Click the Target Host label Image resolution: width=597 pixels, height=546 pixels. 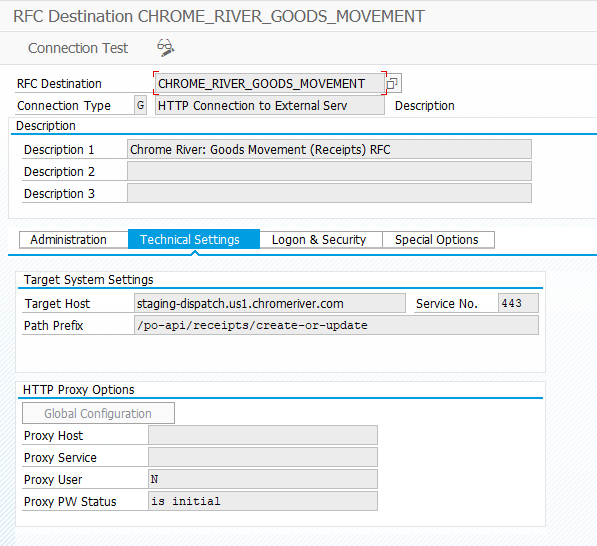click(57, 304)
